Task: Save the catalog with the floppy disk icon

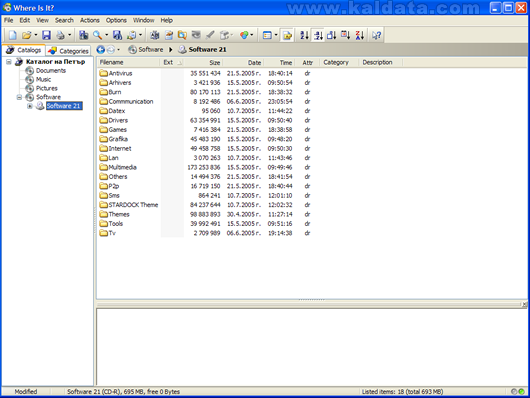Action: [46, 35]
